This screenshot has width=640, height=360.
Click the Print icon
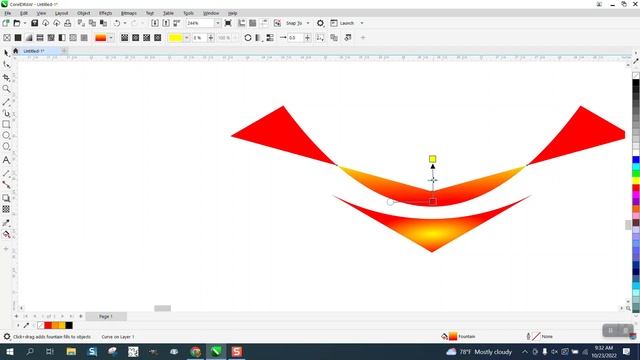[x=67, y=23]
